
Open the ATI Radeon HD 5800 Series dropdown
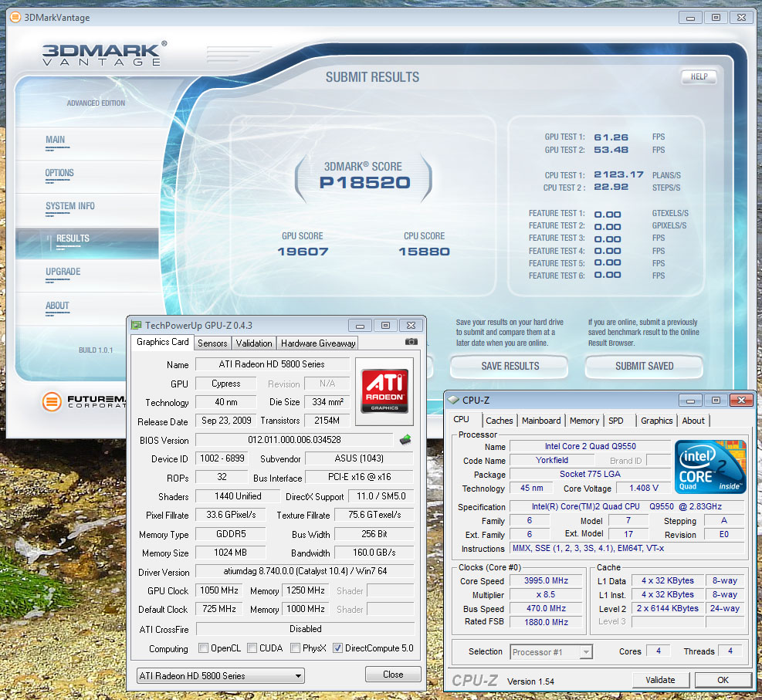coord(221,676)
